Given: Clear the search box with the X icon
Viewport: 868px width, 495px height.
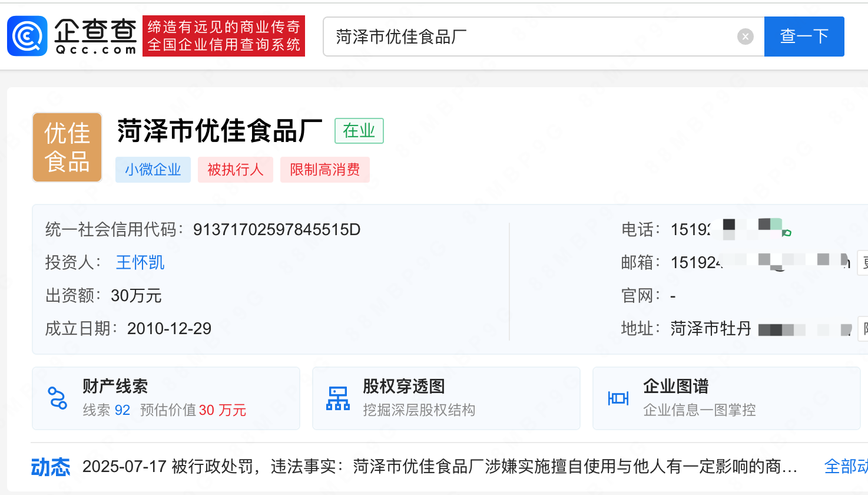Looking at the screenshot, I should [745, 37].
